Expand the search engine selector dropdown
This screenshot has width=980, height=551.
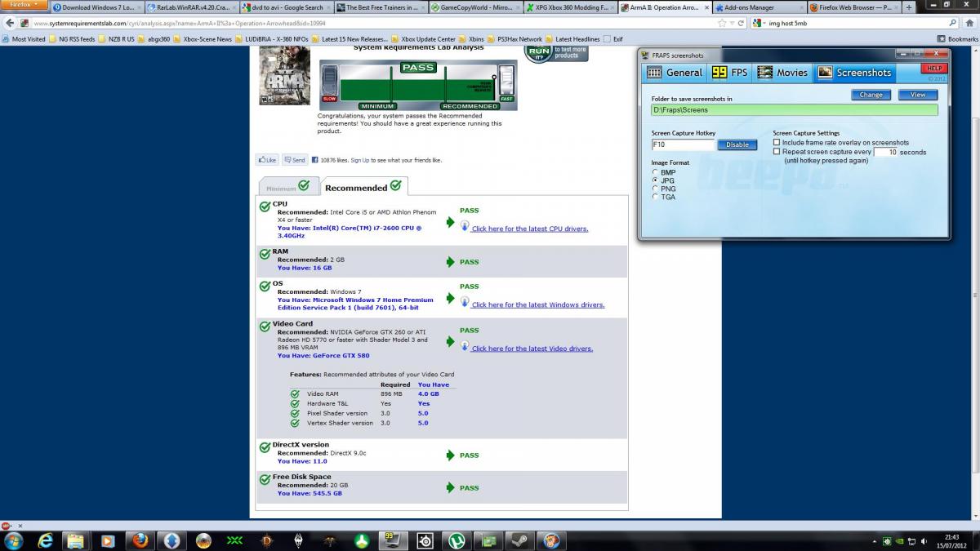(x=759, y=23)
